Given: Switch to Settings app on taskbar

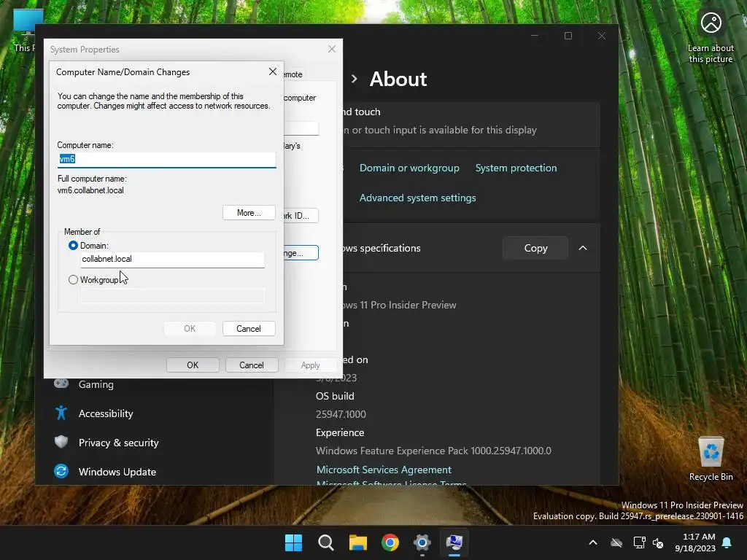Looking at the screenshot, I should (422, 542).
